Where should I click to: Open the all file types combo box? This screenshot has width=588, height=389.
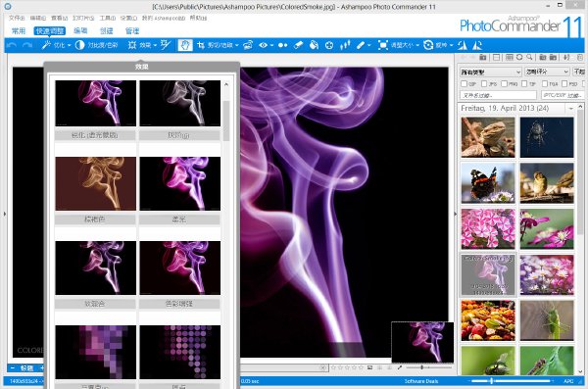[491, 72]
